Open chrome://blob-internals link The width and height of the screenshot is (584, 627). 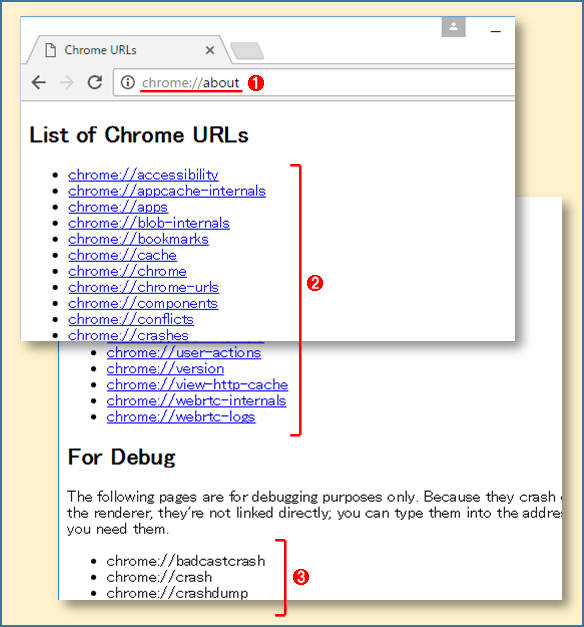coord(149,223)
